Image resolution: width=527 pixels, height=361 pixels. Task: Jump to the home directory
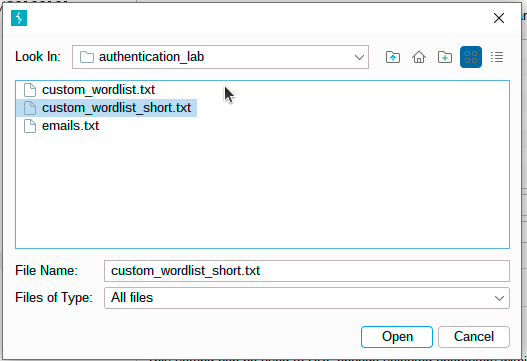pos(419,57)
